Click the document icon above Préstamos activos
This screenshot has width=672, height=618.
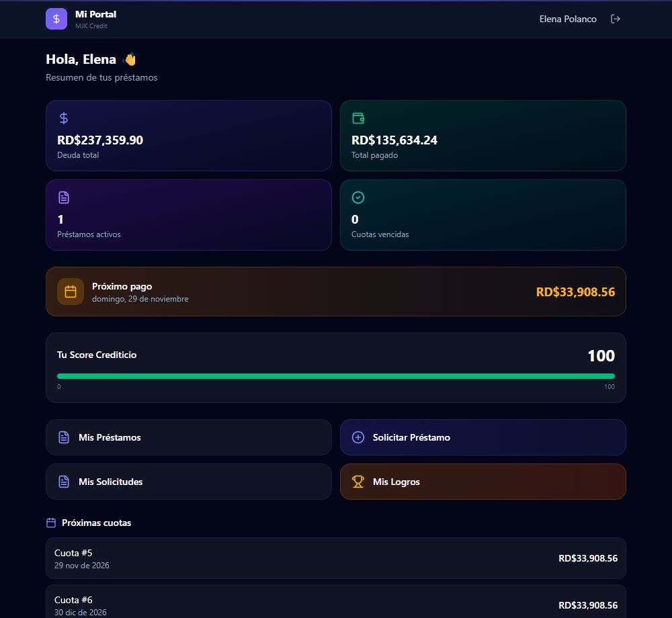[63, 197]
